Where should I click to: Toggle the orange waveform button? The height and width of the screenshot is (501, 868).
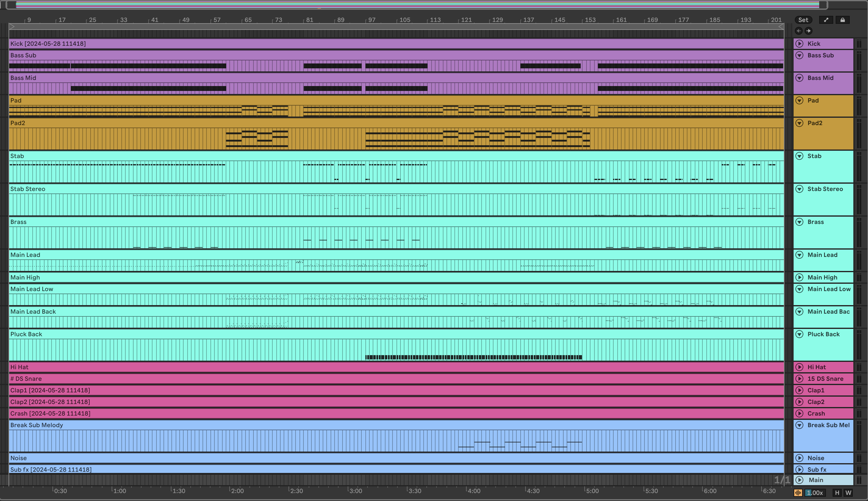[x=798, y=493]
